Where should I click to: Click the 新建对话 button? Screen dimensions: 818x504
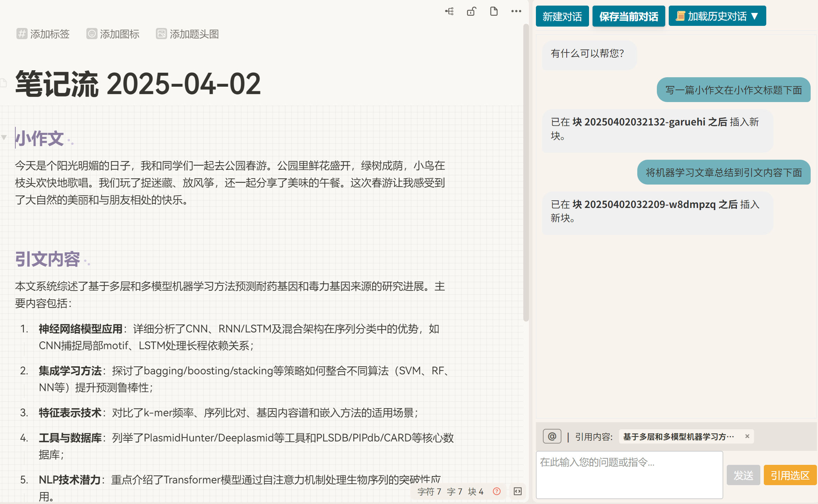point(562,16)
